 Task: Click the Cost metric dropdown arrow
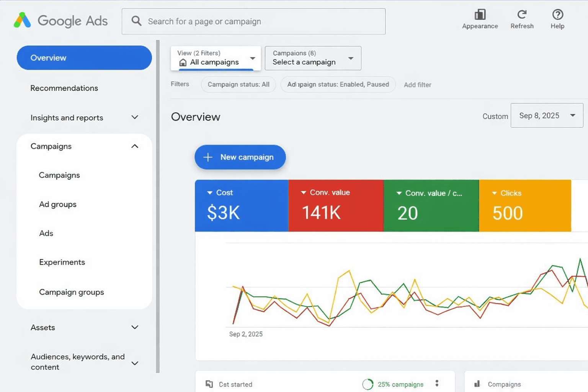pos(210,193)
